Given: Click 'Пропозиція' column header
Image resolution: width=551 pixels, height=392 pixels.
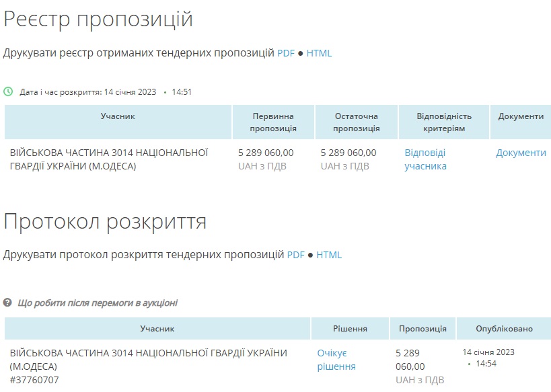Looking at the screenshot, I should pos(423,329).
